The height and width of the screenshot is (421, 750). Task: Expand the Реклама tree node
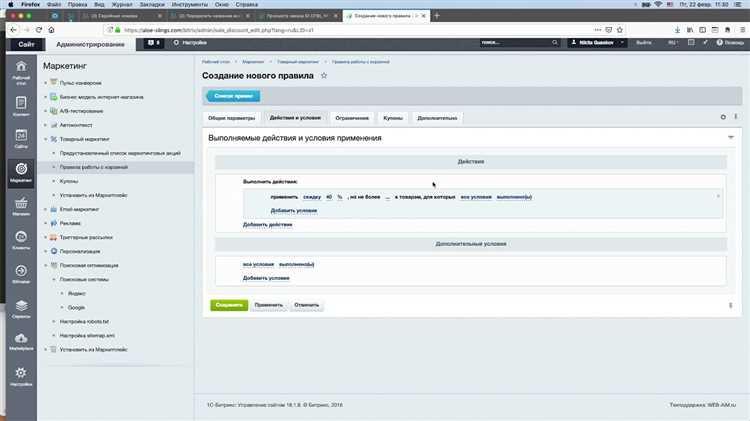pos(45,223)
